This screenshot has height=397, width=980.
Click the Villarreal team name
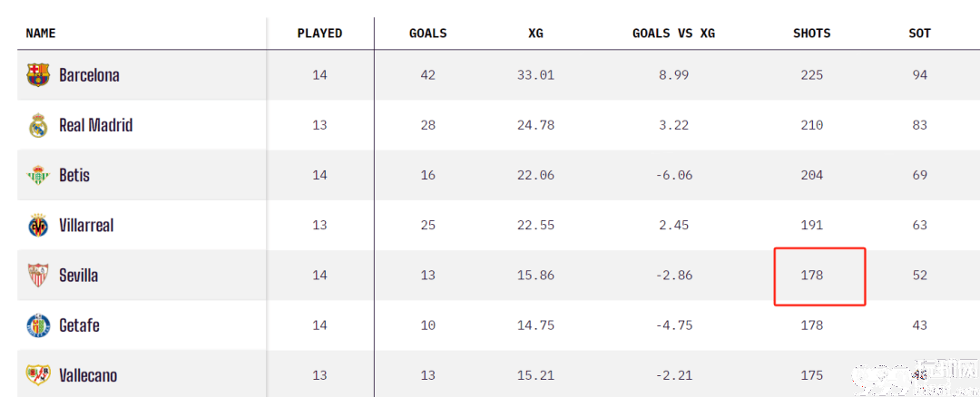click(86, 226)
